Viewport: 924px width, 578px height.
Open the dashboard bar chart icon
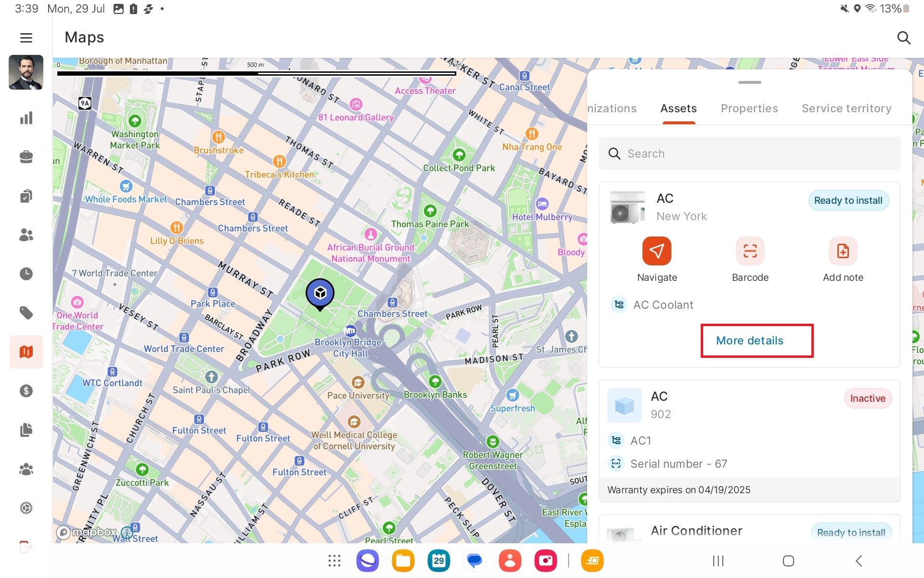(26, 118)
